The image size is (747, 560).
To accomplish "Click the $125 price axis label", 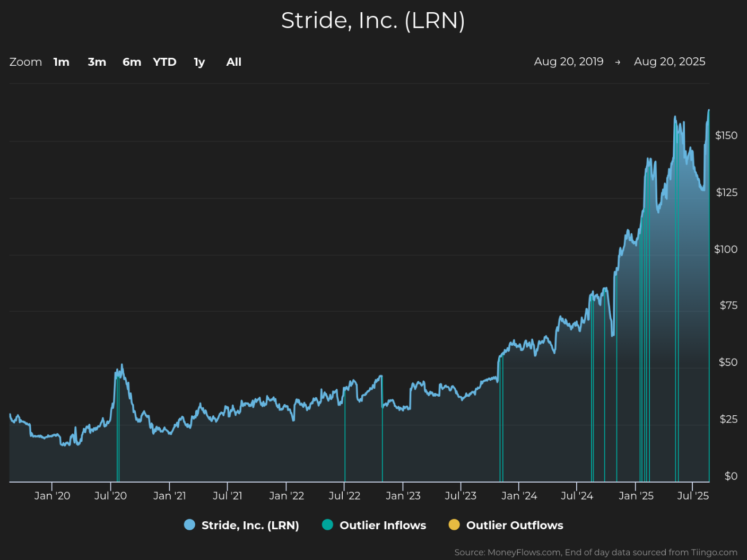I will tap(727, 192).
